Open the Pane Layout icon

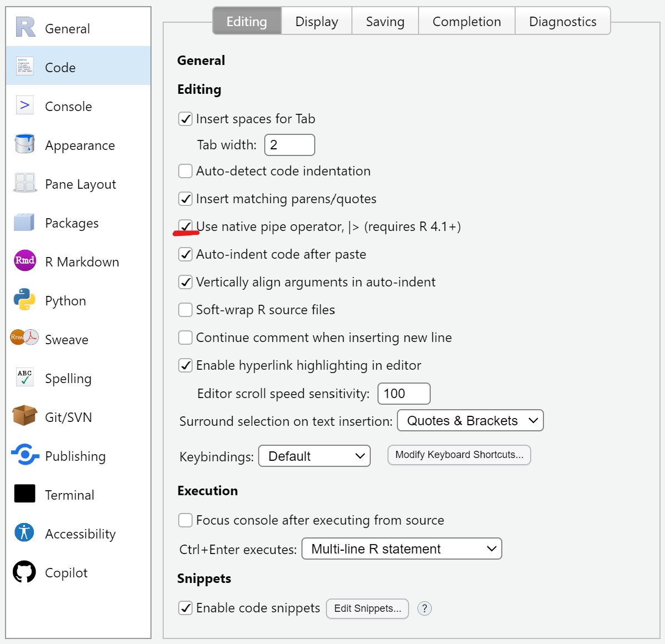click(24, 183)
